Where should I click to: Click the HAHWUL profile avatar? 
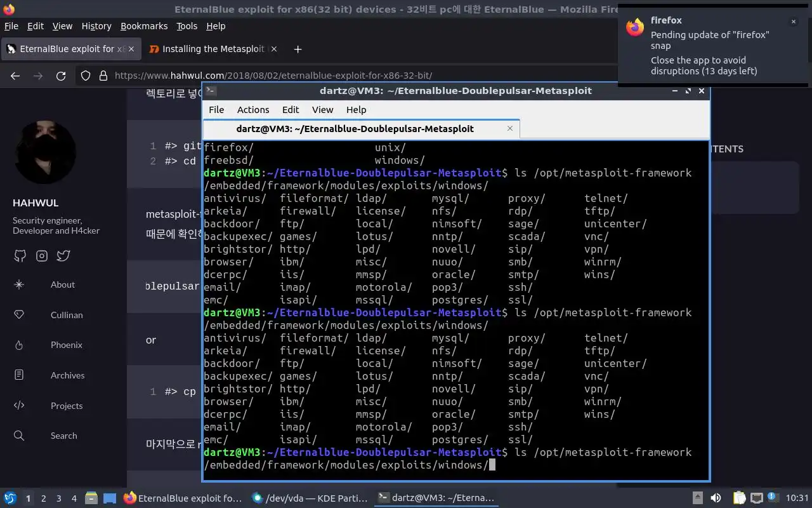[45, 152]
